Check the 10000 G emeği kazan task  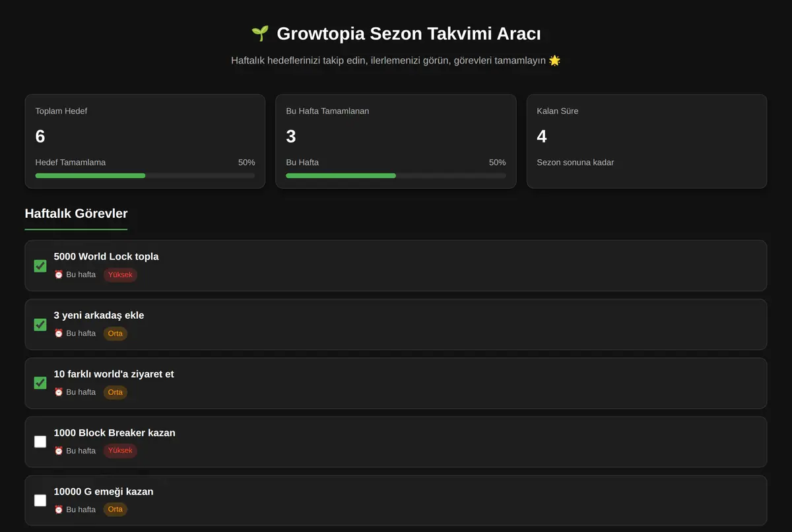click(x=40, y=500)
